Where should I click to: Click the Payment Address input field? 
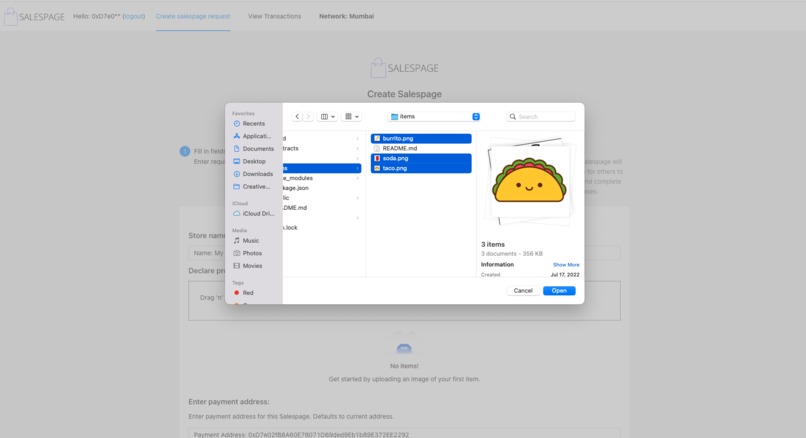[x=404, y=434]
